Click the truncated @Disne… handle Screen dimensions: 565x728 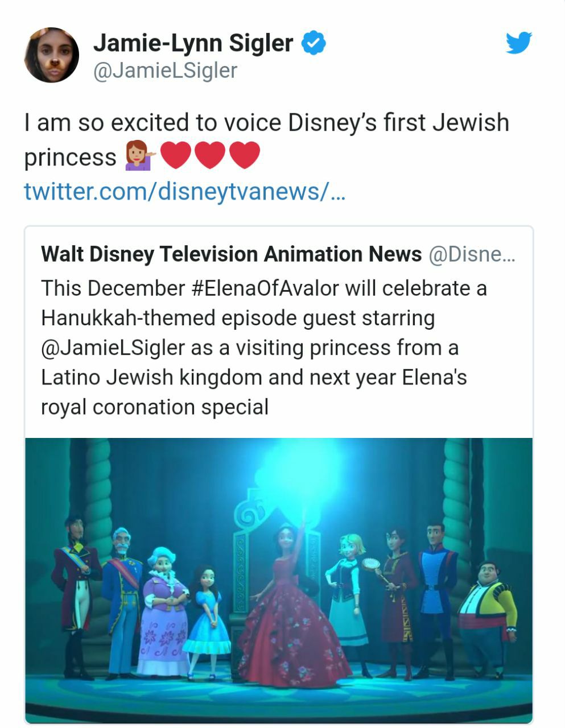[472, 254]
